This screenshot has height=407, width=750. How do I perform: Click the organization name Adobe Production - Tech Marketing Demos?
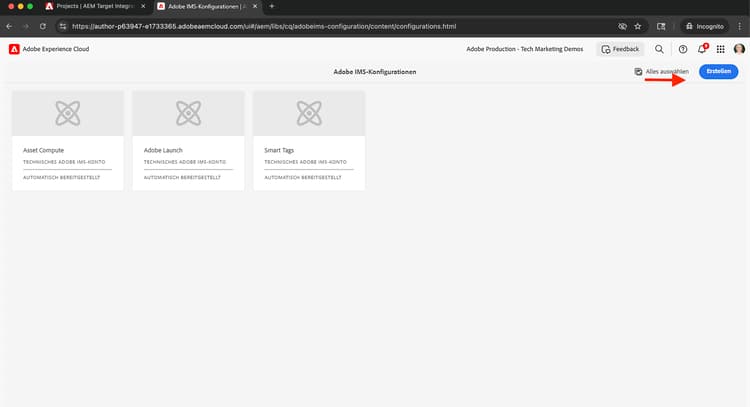525,49
